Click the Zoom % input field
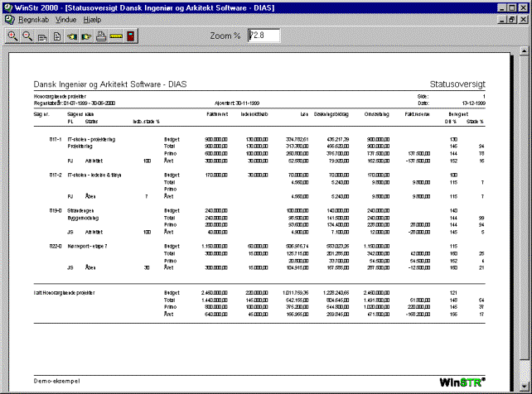The image size is (532, 394). 264,36
